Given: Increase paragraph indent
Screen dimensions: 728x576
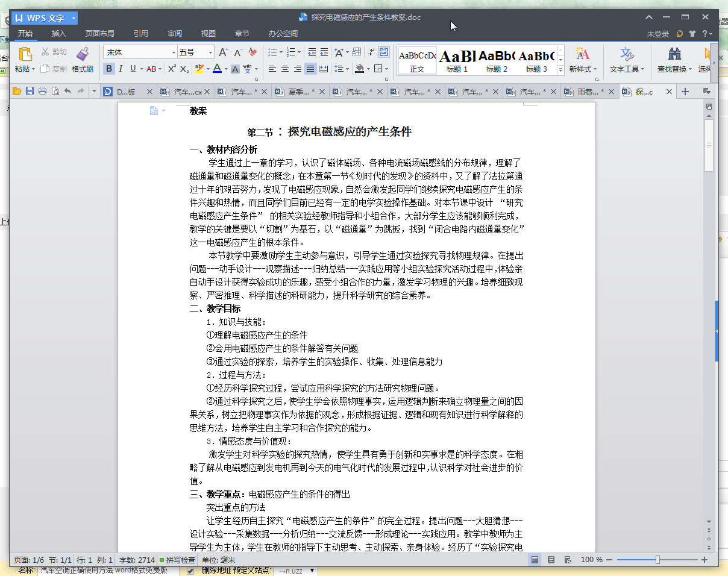Looking at the screenshot, I should pyautogui.click(x=324, y=52).
